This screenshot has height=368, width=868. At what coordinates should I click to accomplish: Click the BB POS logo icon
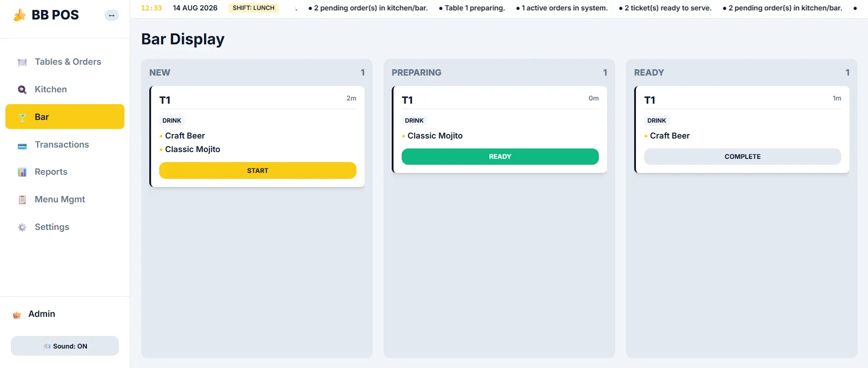click(19, 15)
